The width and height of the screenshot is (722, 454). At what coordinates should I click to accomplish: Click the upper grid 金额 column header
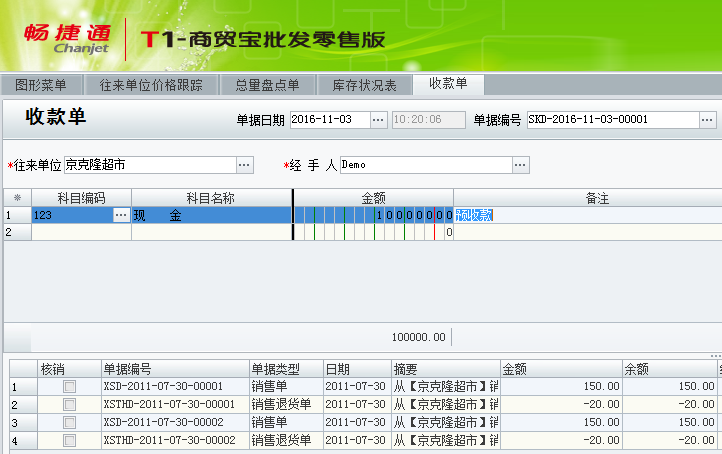click(373, 198)
